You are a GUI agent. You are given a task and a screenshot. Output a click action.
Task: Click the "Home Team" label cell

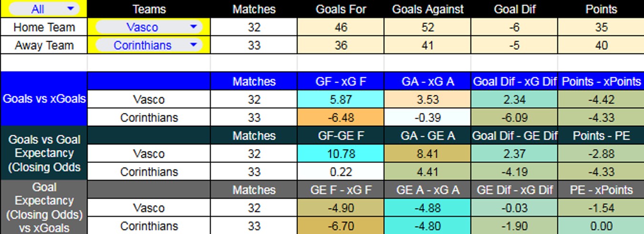pyautogui.click(x=44, y=27)
